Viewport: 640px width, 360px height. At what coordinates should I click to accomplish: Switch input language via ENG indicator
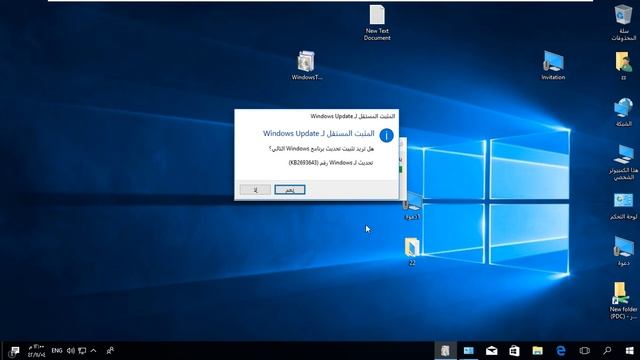[x=57, y=351]
